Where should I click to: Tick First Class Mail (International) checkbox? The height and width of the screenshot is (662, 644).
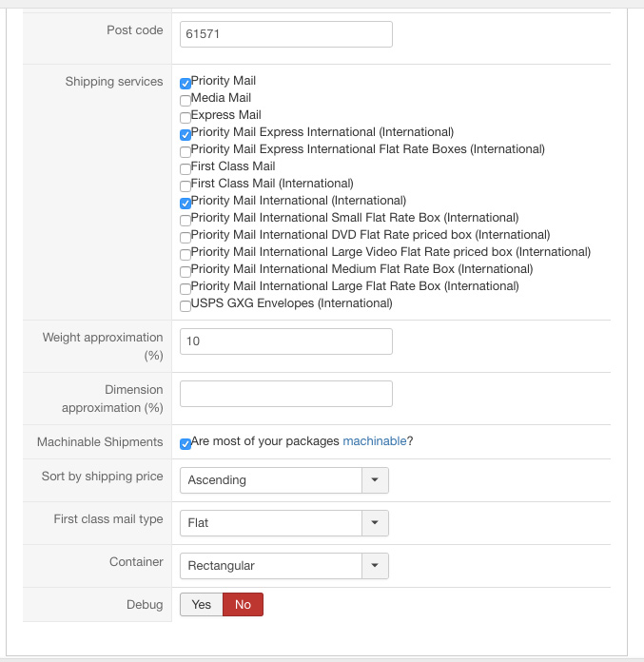click(x=185, y=185)
